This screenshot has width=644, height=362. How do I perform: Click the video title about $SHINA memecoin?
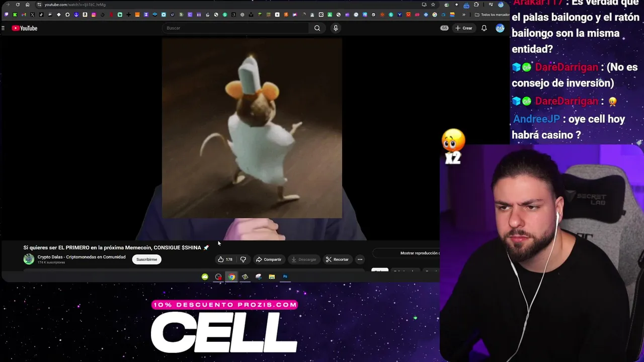click(x=116, y=247)
